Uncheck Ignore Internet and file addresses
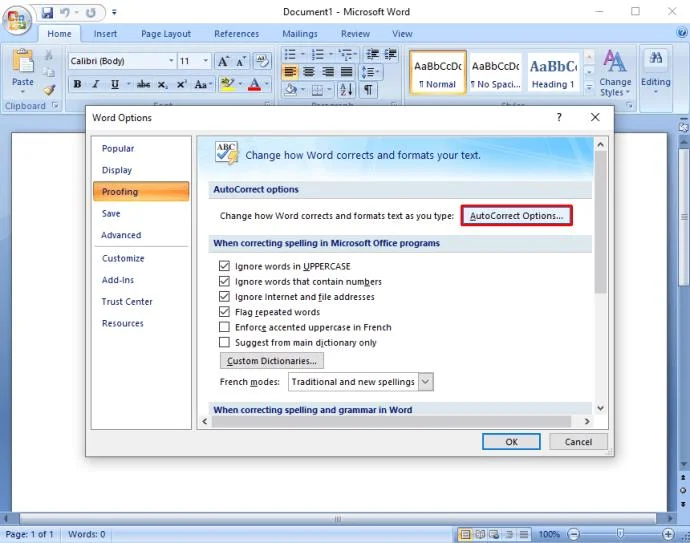The height and width of the screenshot is (543, 690). (224, 296)
